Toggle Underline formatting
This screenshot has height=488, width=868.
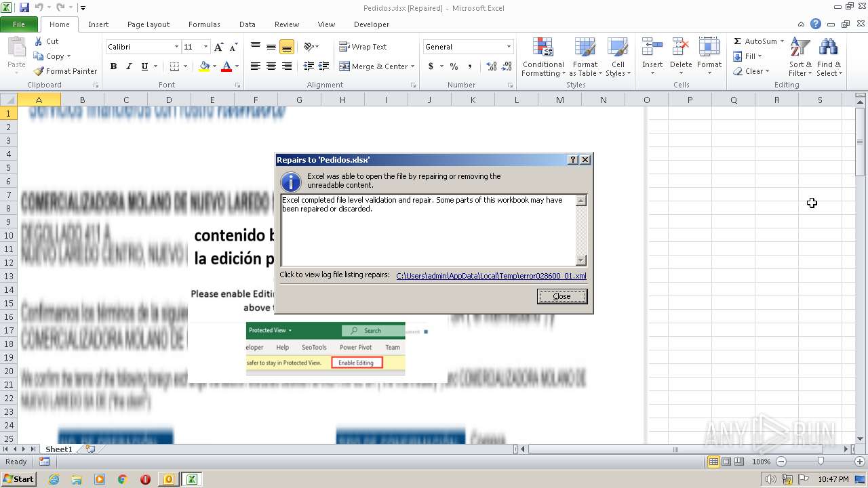point(144,66)
